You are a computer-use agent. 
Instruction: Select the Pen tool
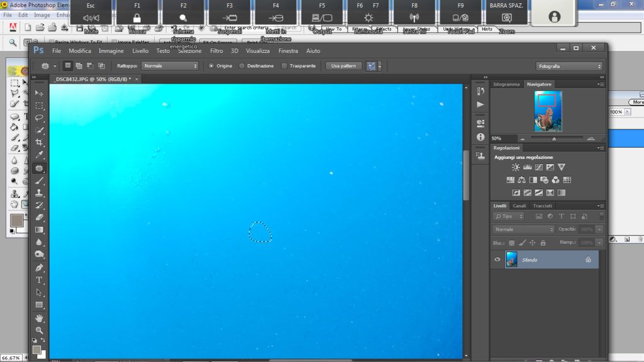[39, 267]
